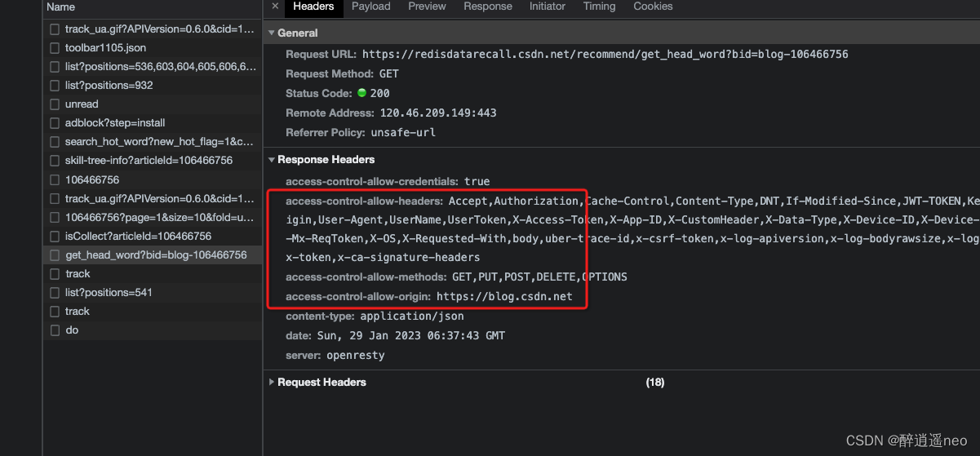This screenshot has width=980, height=456.
Task: Tick the checkbox beside adblock?step=install
Action: coord(55,123)
